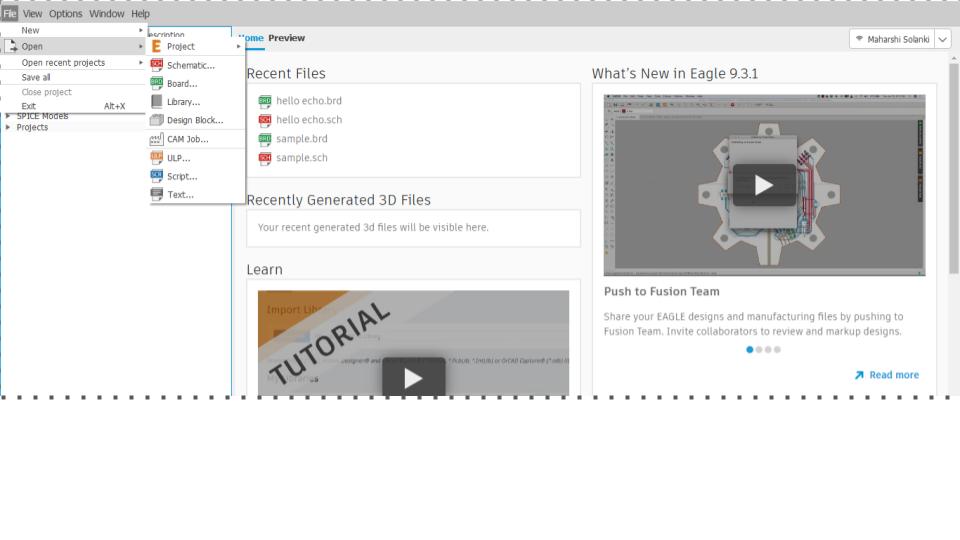Viewport: 960px width, 540px height.
Task: Choose Save all menu entry
Action: (x=73, y=77)
